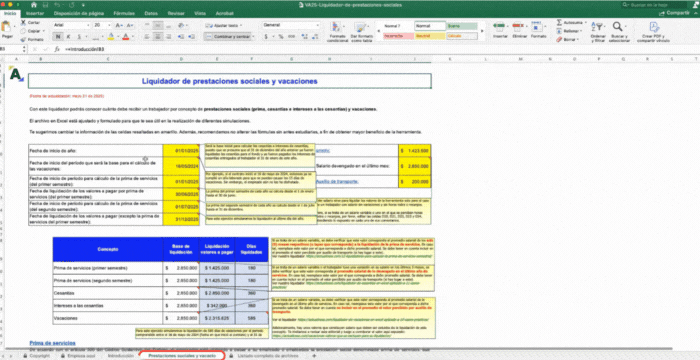Click the Undo arrow icon
This screenshot has height=360, width=700.
57,4
